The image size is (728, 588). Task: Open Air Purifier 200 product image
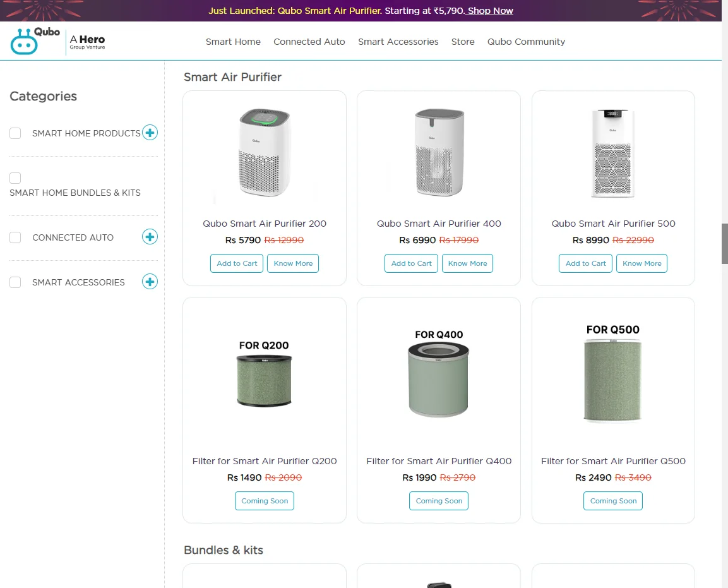point(265,152)
